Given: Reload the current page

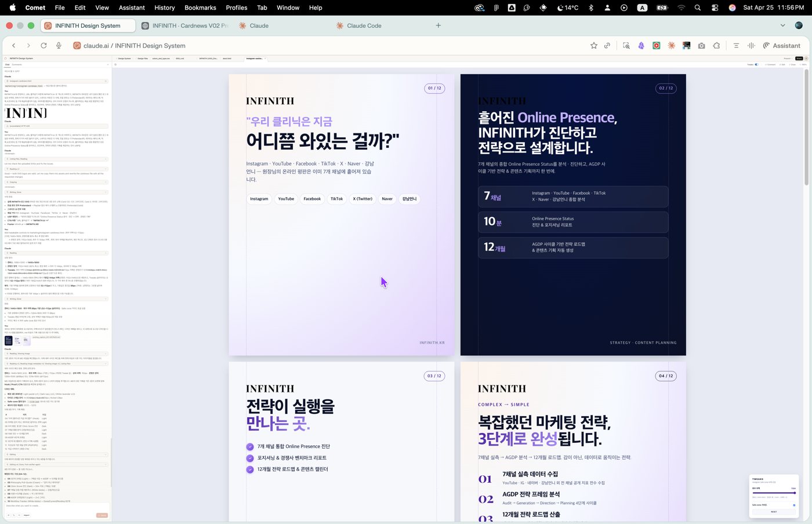Looking at the screenshot, I should click(x=43, y=45).
